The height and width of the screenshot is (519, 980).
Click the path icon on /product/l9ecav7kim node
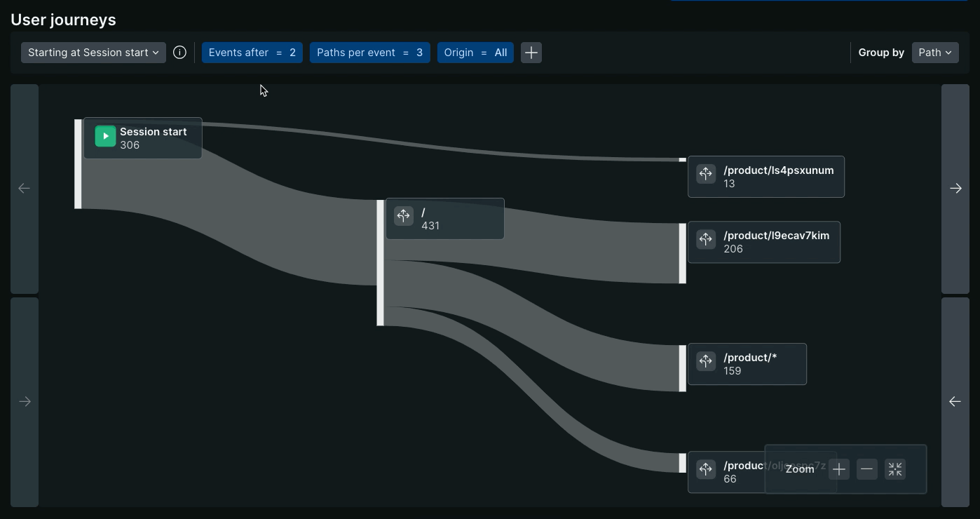click(x=705, y=239)
